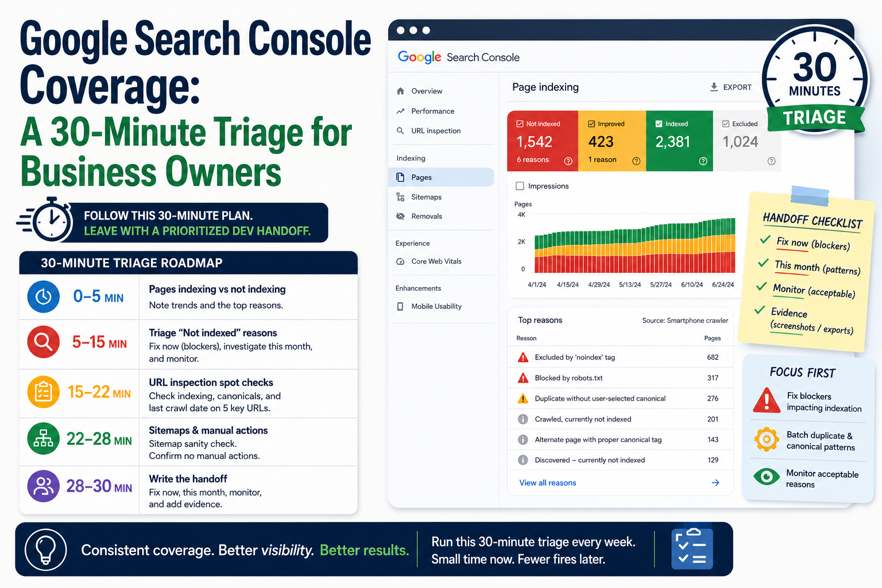Viewport: 882px width, 588px height.
Task: Click the red warning triangle under Focus First
Action: pos(767,400)
